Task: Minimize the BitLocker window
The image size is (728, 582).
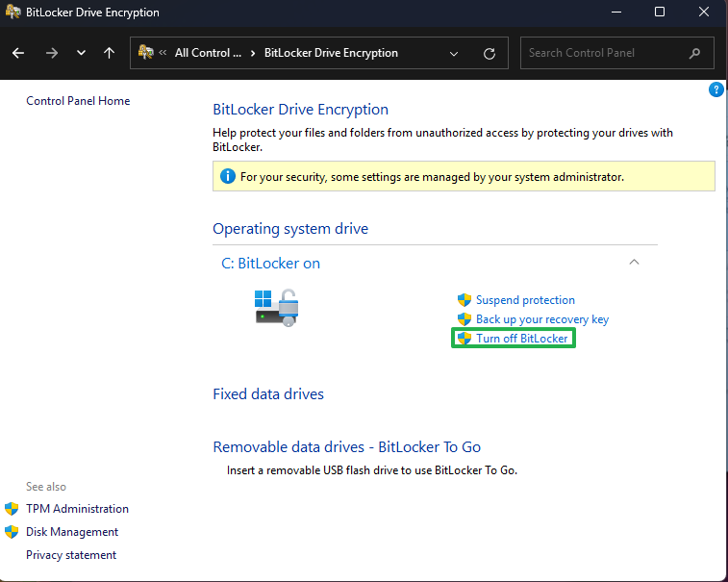Action: (x=616, y=13)
